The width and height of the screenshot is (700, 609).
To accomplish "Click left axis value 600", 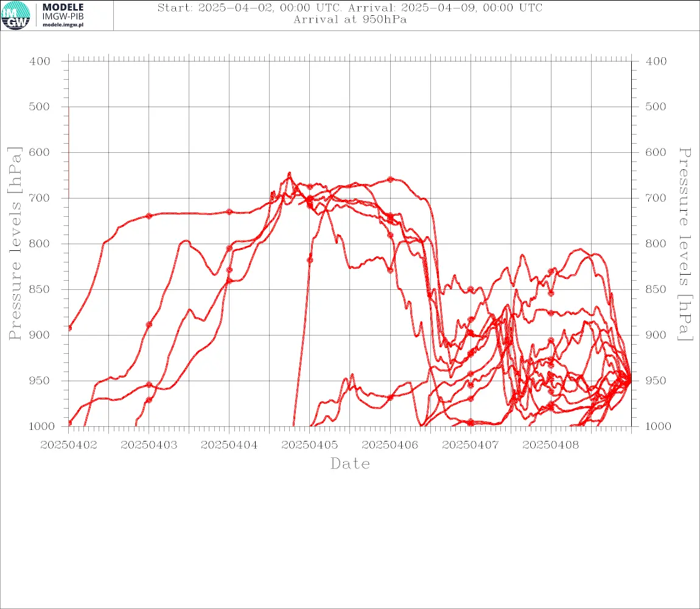I will point(40,152).
